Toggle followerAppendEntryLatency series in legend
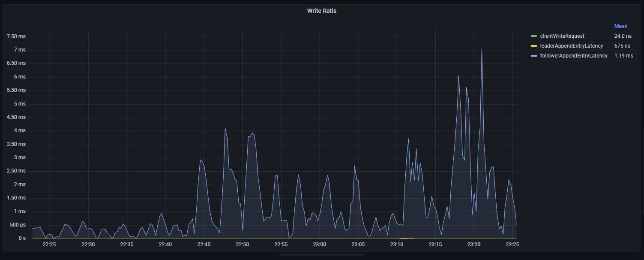 pos(574,56)
